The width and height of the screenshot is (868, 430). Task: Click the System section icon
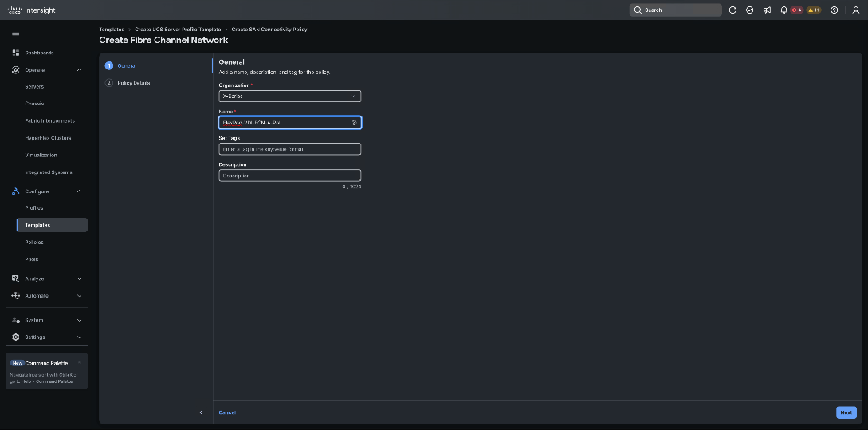[15, 320]
